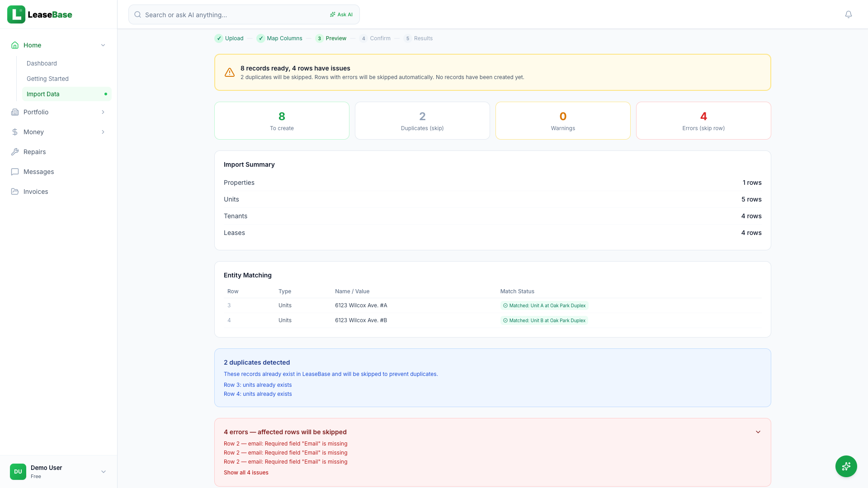This screenshot has height=488, width=868.
Task: Click the 2 Duplicates (skip) card
Action: [x=422, y=121]
